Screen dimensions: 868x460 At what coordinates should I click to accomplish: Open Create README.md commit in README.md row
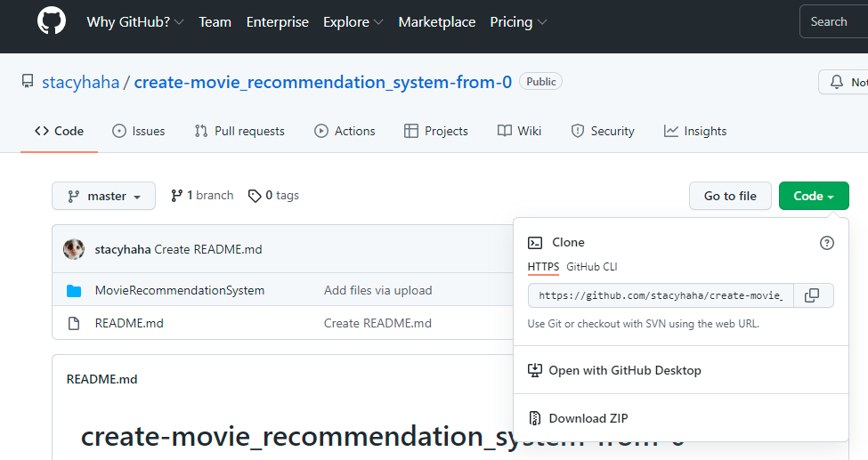click(x=377, y=323)
